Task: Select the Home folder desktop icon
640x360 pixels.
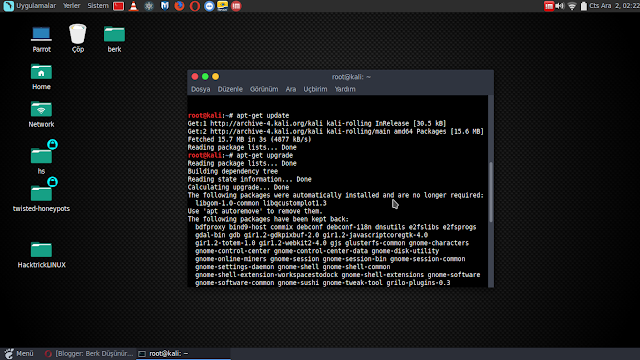Action: [x=41, y=77]
